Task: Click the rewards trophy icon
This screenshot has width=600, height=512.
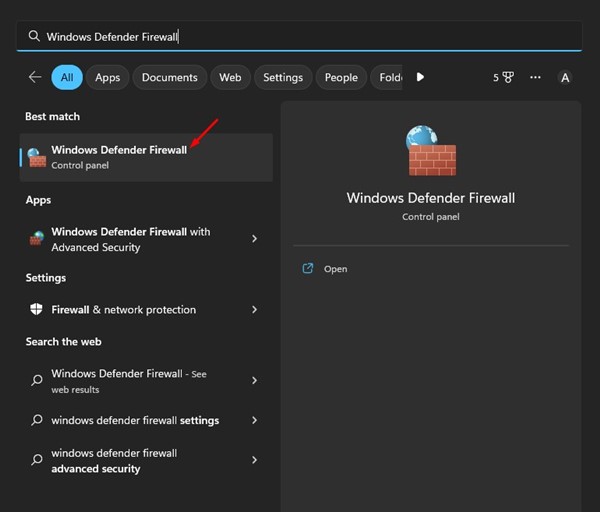Action: [508, 78]
